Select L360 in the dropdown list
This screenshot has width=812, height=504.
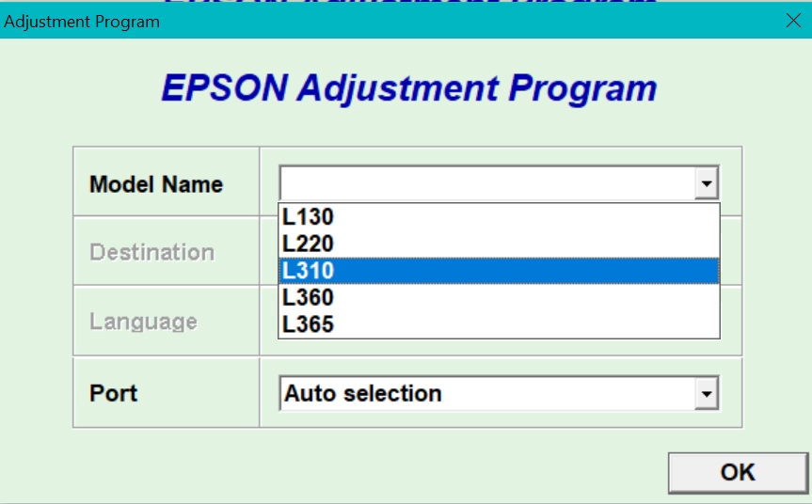[x=499, y=298]
